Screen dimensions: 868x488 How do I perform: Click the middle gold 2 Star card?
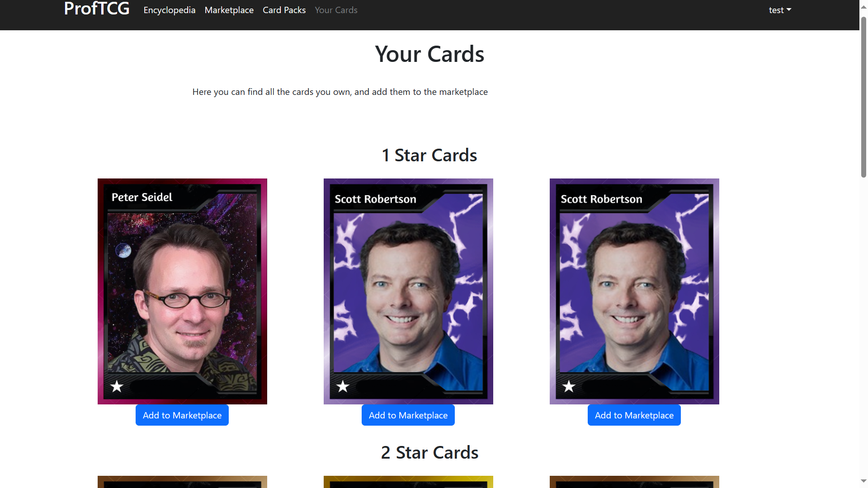pyautogui.click(x=408, y=482)
